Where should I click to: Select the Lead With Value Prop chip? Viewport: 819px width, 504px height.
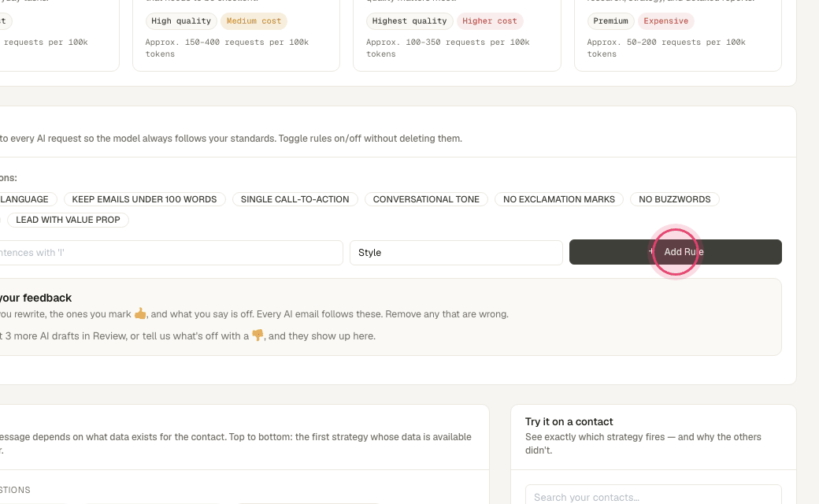[68, 220]
